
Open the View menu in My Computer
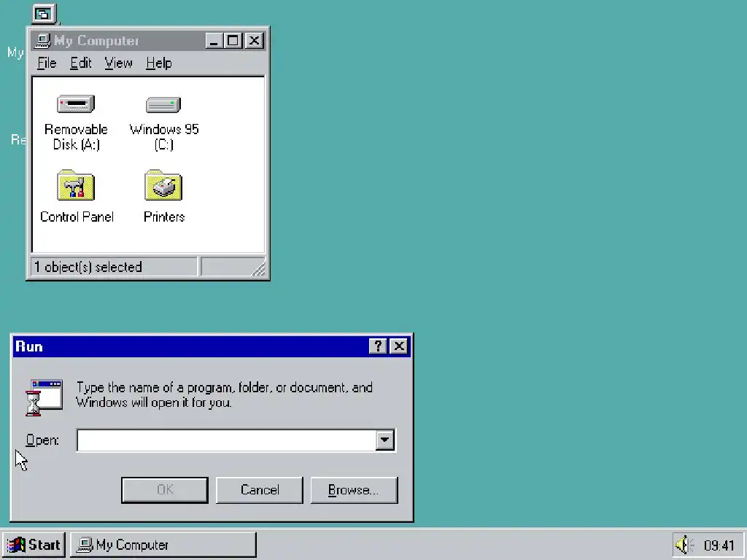pos(118,63)
